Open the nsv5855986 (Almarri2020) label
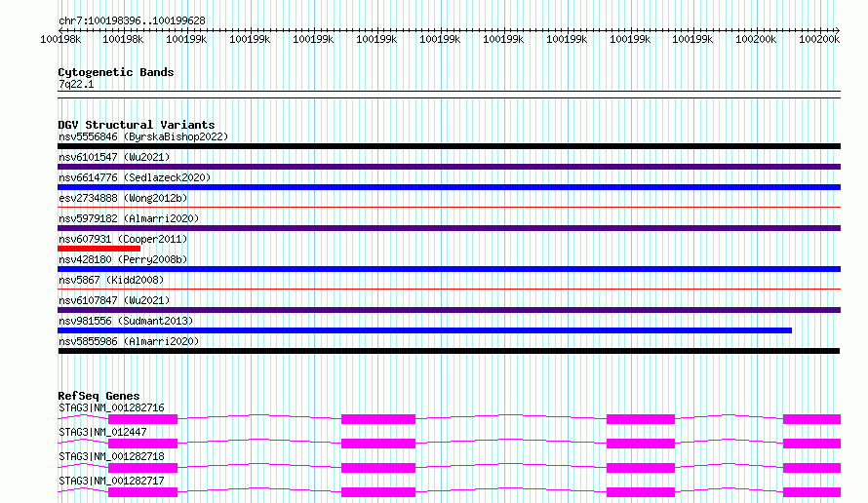 point(129,341)
